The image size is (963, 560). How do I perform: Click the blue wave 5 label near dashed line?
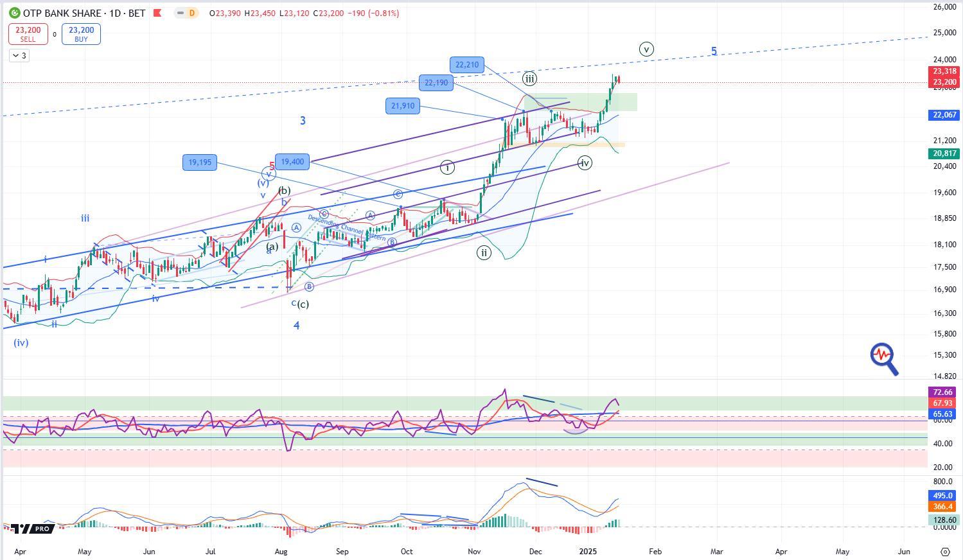pos(714,51)
